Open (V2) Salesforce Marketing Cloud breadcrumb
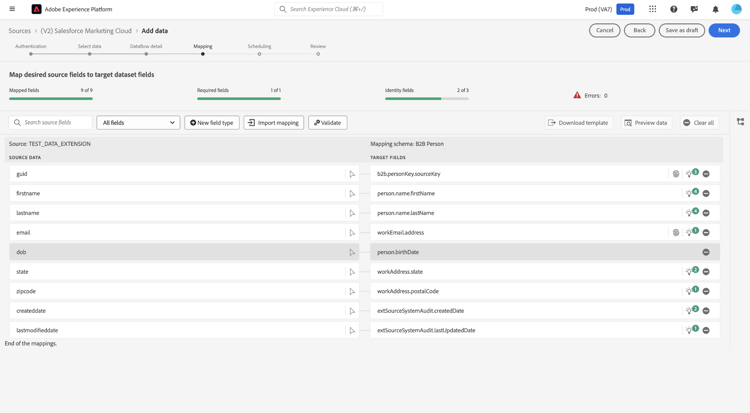750x413 pixels. [86, 31]
